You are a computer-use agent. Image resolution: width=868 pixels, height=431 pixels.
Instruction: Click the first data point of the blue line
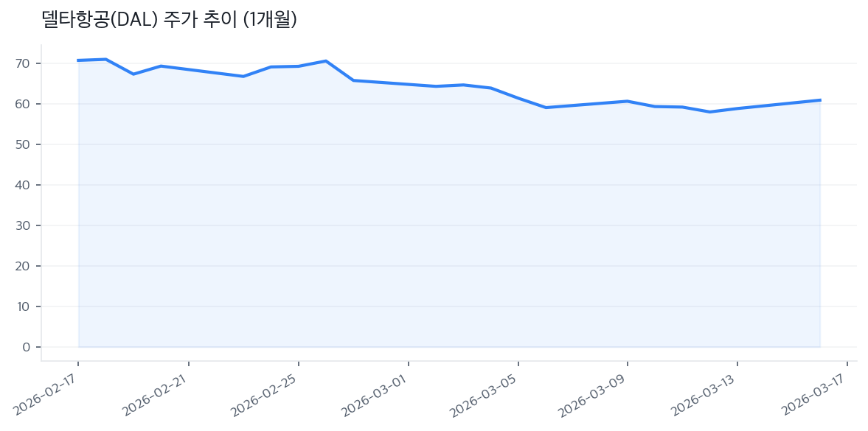[78, 60]
